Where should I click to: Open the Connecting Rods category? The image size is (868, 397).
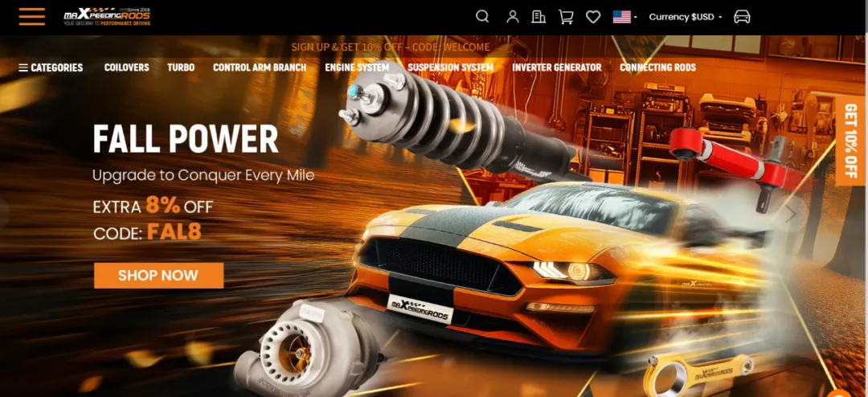[657, 68]
